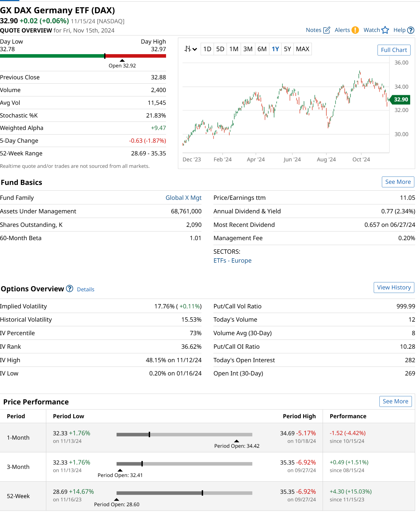
Task: Show the MAX chart range
Action: [x=303, y=49]
